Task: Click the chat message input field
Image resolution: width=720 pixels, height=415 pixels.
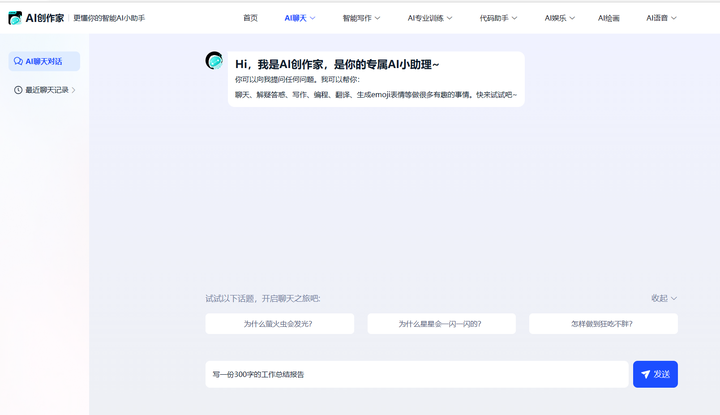Action: (417, 374)
